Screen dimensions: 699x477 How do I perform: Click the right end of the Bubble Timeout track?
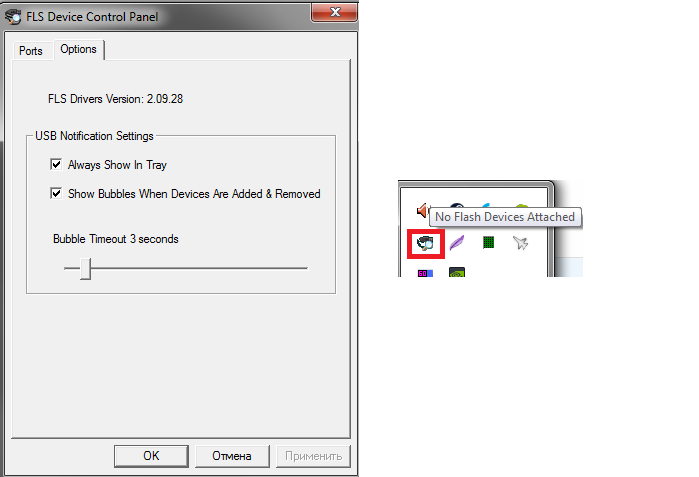click(x=306, y=268)
